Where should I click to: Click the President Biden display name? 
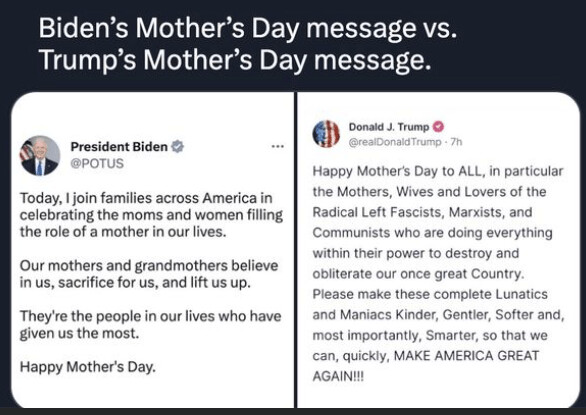pos(119,147)
